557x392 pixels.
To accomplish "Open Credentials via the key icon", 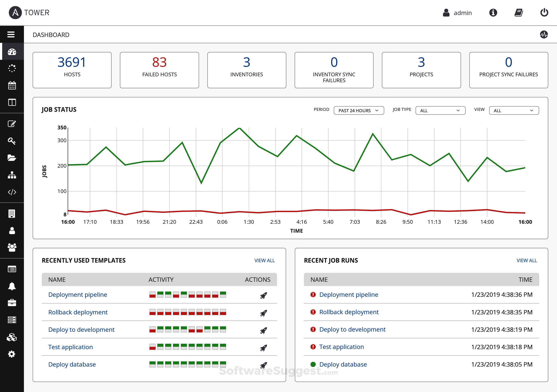I will (x=12, y=141).
